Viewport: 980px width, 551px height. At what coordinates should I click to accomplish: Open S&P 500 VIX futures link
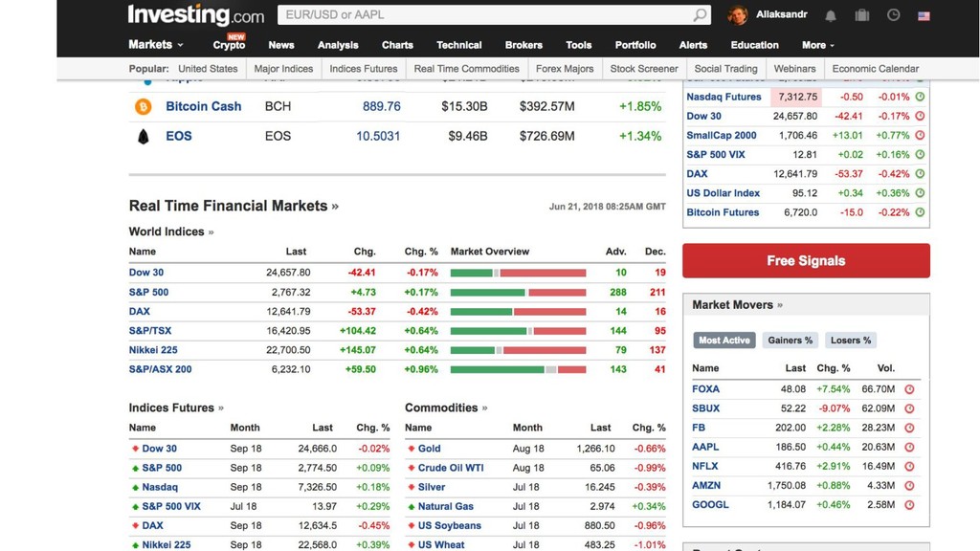[x=171, y=507]
